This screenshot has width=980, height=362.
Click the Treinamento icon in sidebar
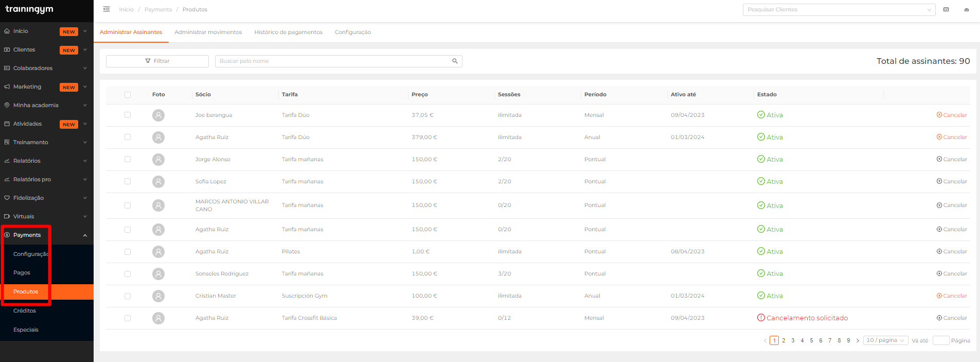(x=7, y=142)
